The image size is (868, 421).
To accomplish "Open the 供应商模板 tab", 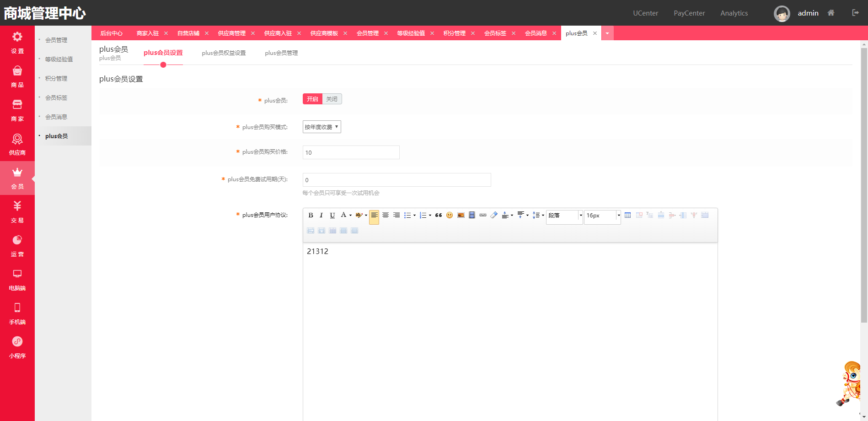I will coord(324,33).
